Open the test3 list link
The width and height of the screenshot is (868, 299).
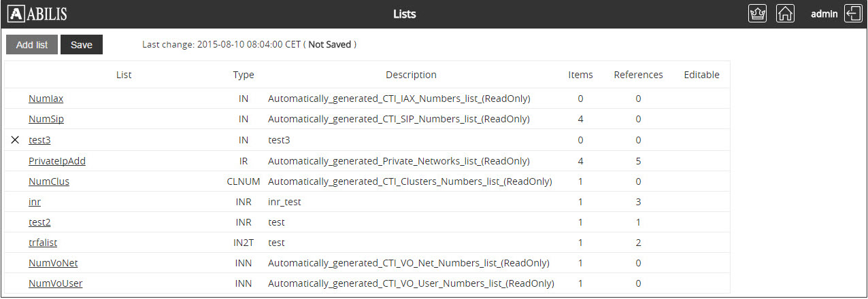39,140
